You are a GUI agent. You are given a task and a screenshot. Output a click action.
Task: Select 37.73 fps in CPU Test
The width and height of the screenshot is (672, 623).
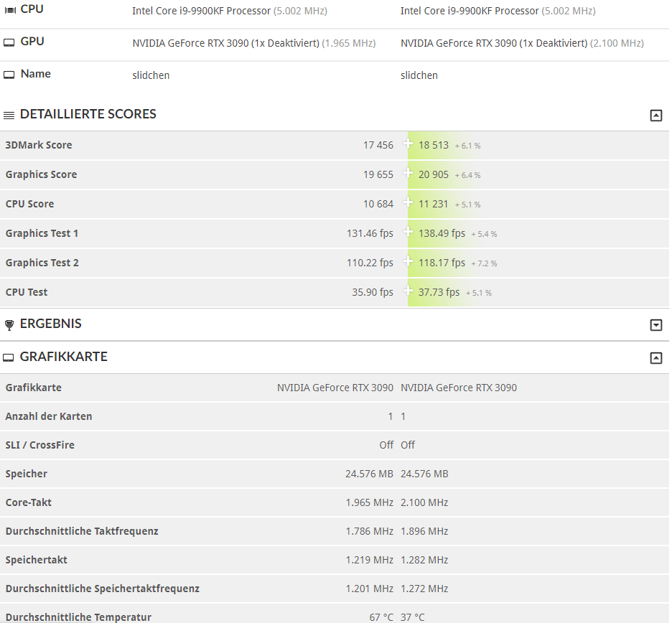pos(439,292)
